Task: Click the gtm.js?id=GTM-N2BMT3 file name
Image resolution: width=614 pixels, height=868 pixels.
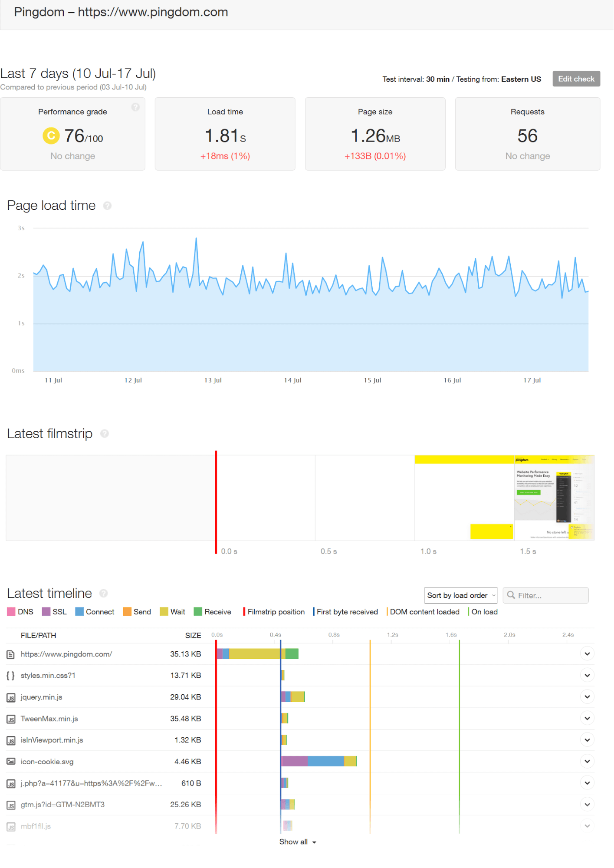Action: [x=63, y=805]
